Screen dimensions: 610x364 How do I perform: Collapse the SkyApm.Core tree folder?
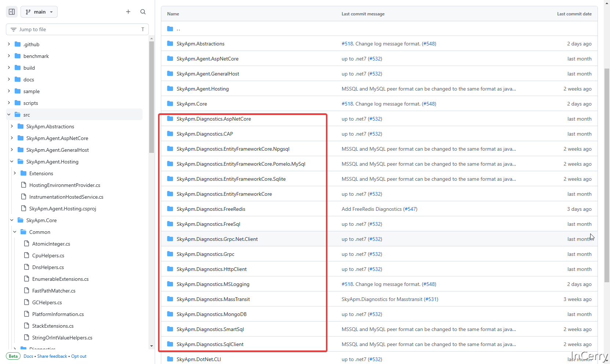[x=12, y=220]
